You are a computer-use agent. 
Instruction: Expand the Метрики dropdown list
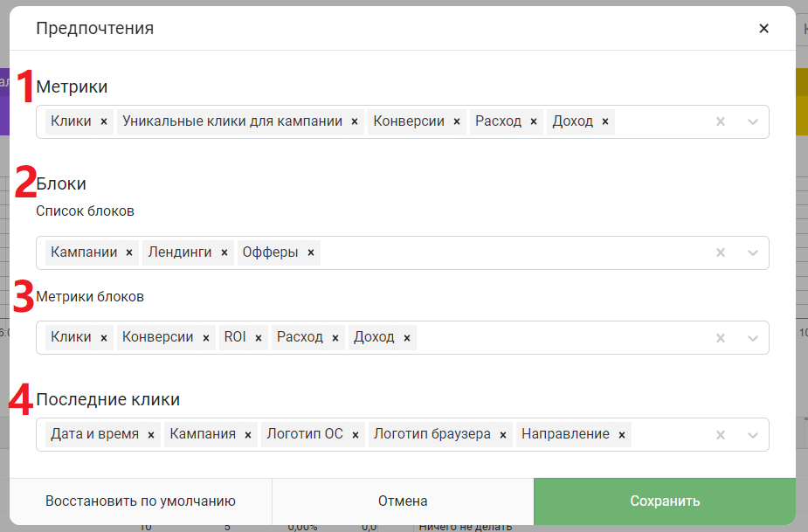[x=752, y=121]
